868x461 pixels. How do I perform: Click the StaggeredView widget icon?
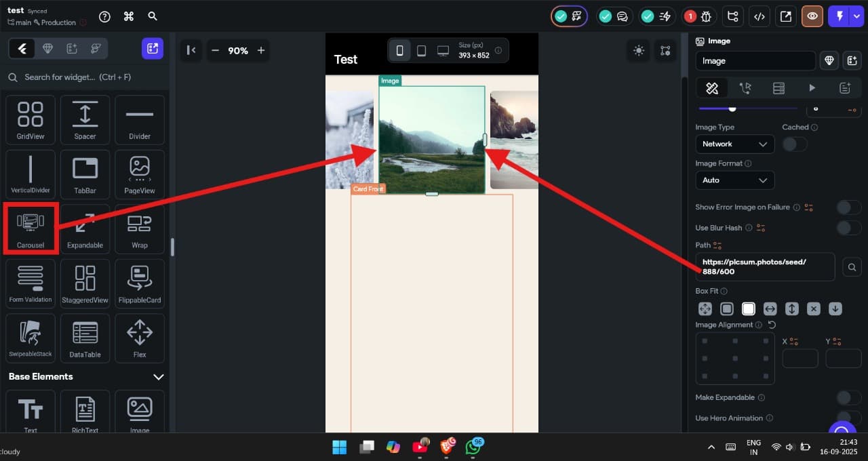point(85,283)
